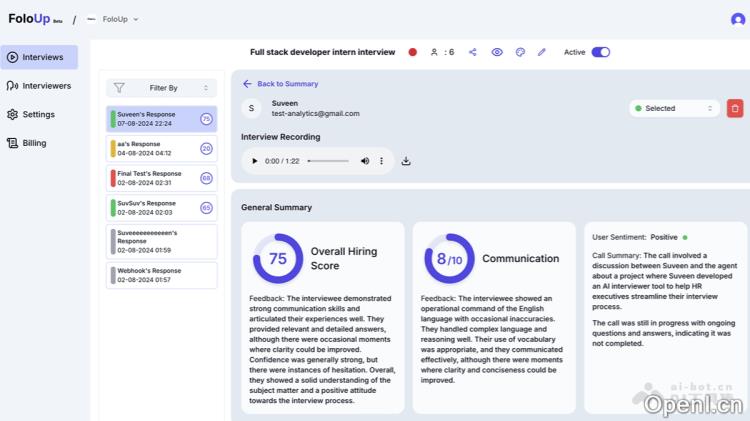Image resolution: width=750 pixels, height=421 pixels.
Task: Play the interview recording
Action: point(255,161)
